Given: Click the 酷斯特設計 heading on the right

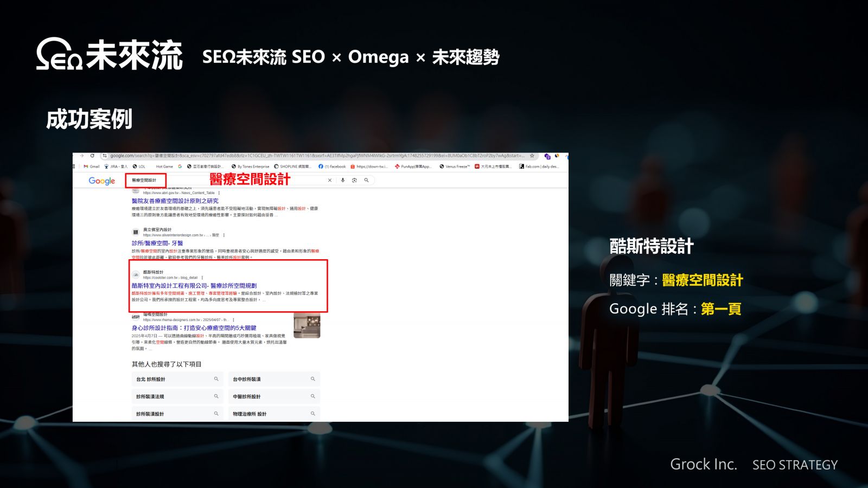Looking at the screenshot, I should [652, 246].
